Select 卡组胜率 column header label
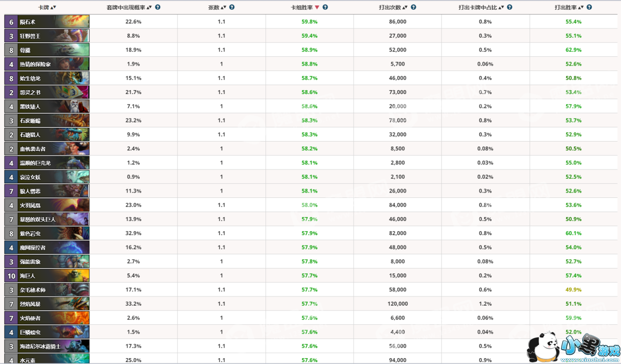This screenshot has height=364, width=621. 302,7
